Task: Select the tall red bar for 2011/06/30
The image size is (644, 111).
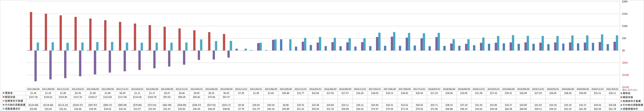Action: 31,31
